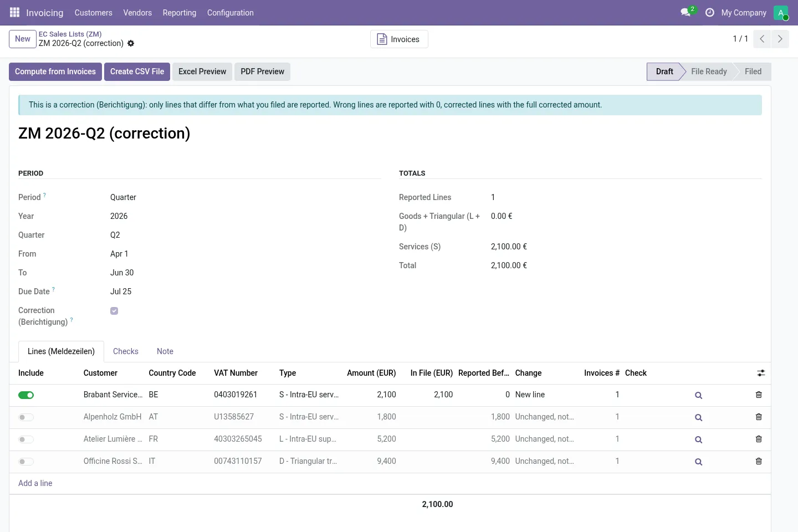The width and height of the screenshot is (798, 532).
Task: Delete the Alpenholz GmbH line
Action: pos(759,417)
